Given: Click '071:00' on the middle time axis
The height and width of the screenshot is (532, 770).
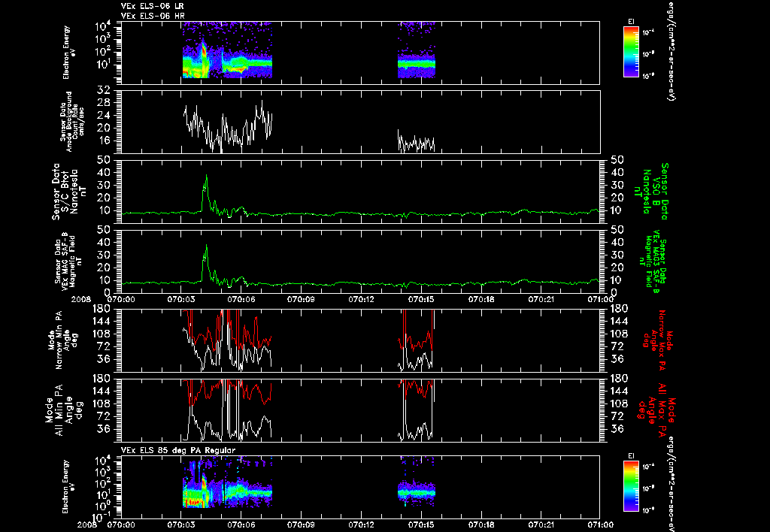Looking at the screenshot, I should pos(600,299).
